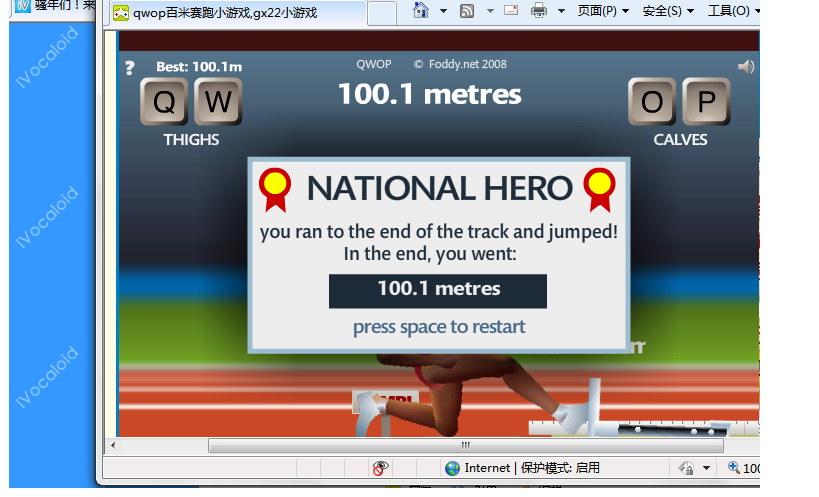Click the horizontal scrollbar thumb
The width and height of the screenshot is (819, 497).
pos(465,445)
